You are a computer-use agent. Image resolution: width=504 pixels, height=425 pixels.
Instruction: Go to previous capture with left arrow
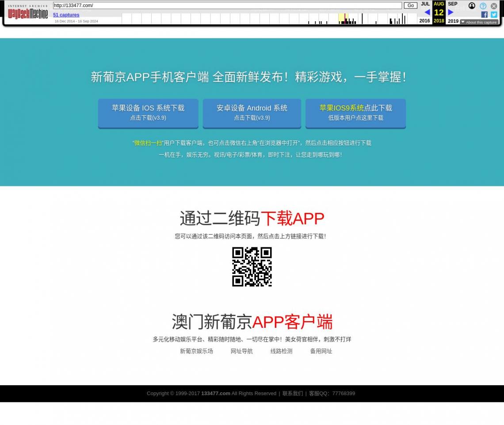click(x=427, y=12)
